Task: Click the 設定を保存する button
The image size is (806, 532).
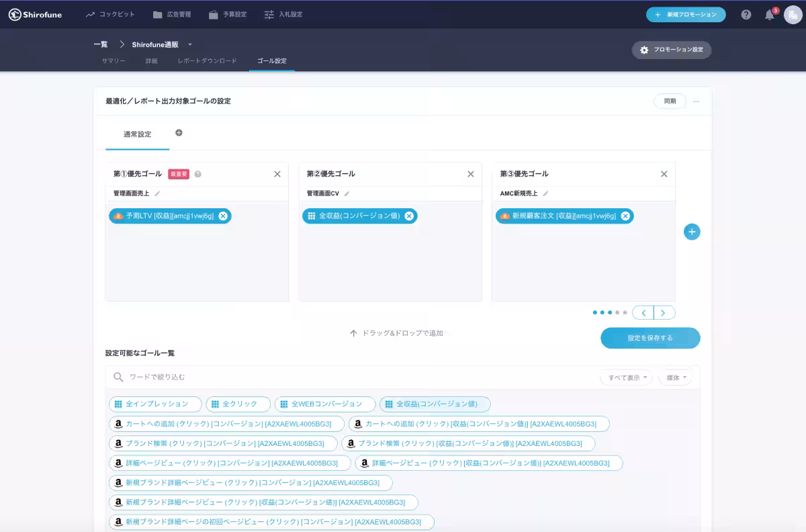Action: tap(650, 338)
